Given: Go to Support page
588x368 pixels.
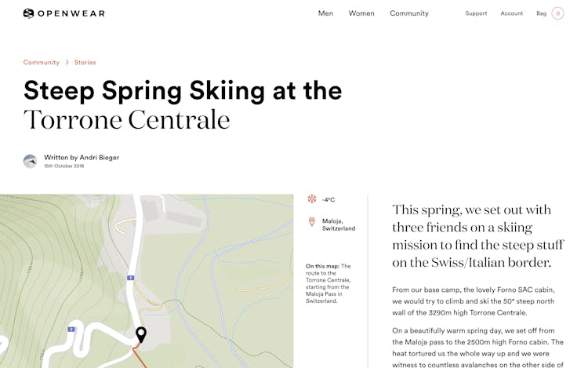Looking at the screenshot, I should point(476,13).
